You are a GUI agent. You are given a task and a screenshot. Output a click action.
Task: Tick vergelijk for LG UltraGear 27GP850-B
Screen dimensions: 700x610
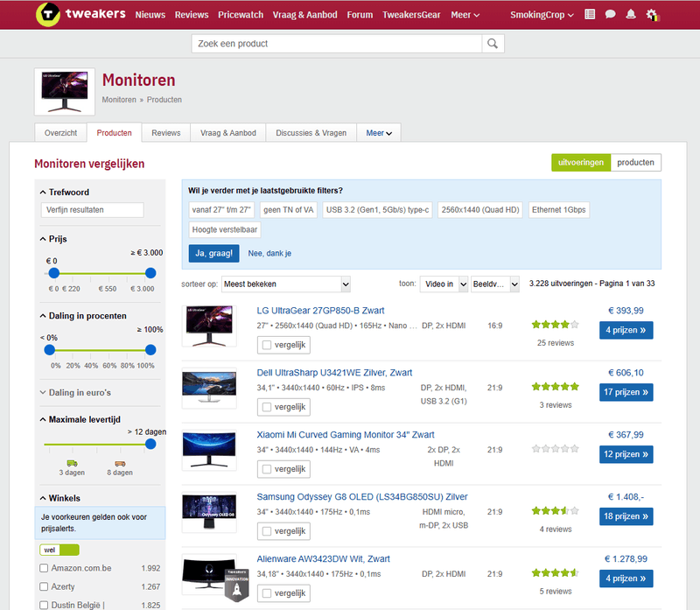point(267,345)
